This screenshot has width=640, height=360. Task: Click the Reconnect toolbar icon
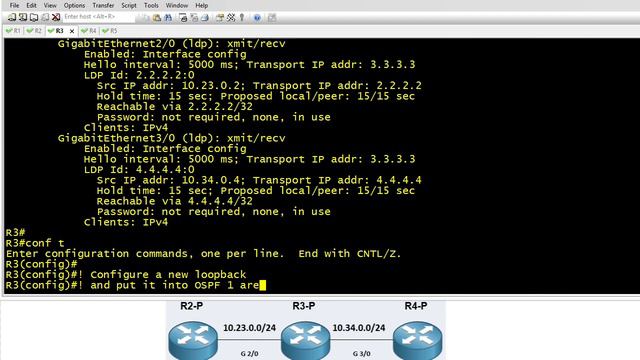tap(45, 17)
